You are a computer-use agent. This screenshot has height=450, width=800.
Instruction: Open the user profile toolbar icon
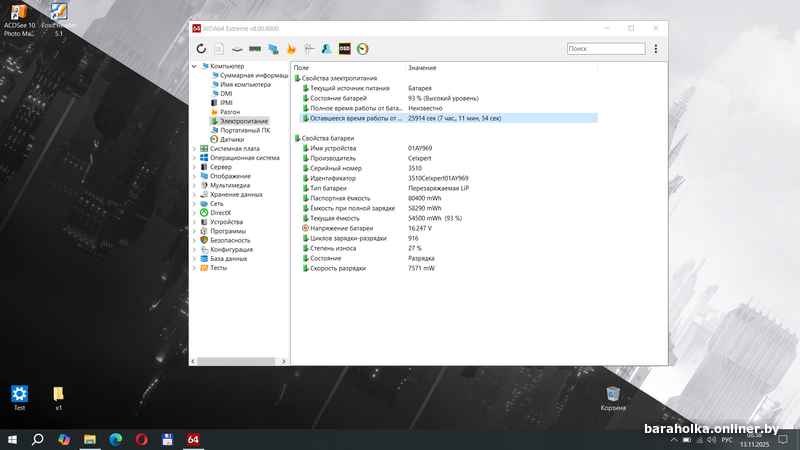pyautogui.click(x=326, y=48)
